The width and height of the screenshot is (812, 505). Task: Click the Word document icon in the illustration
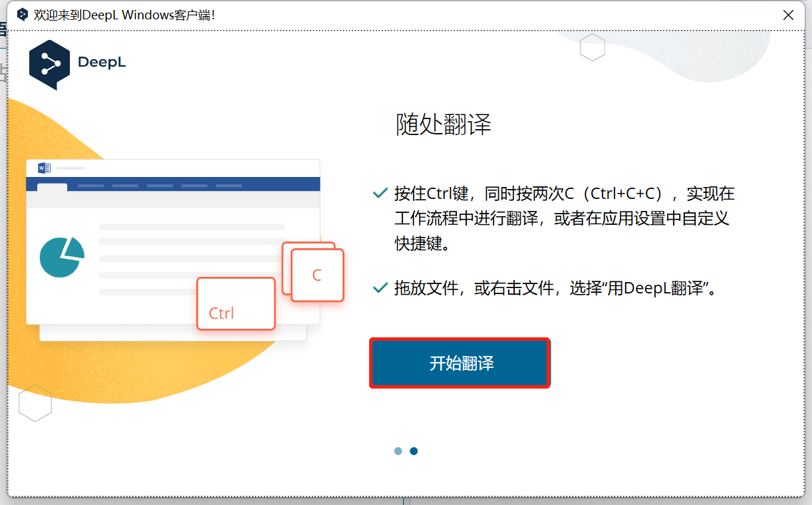click(45, 168)
